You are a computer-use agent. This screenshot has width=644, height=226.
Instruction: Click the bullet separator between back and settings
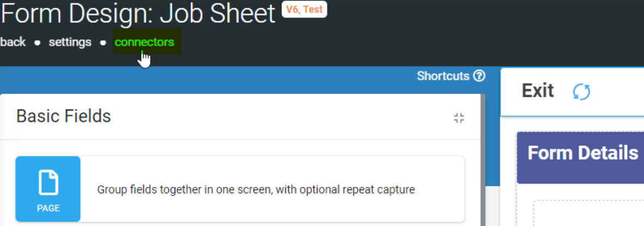tap(38, 42)
